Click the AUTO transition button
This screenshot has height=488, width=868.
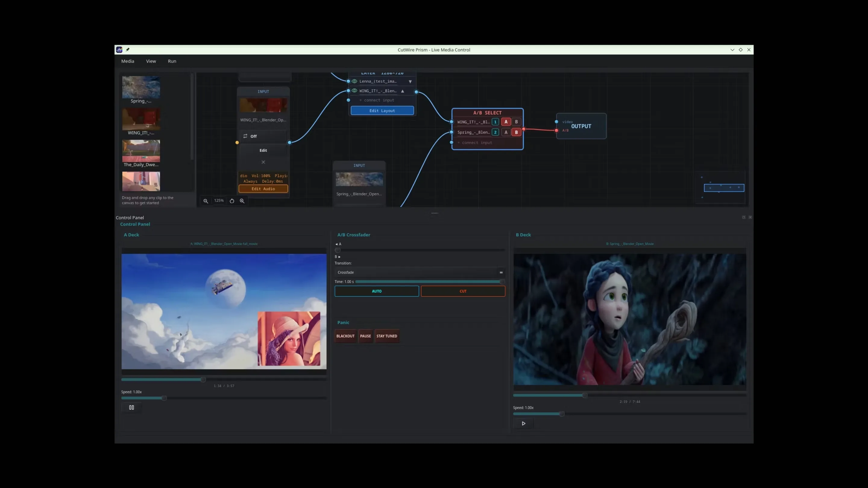click(x=377, y=291)
